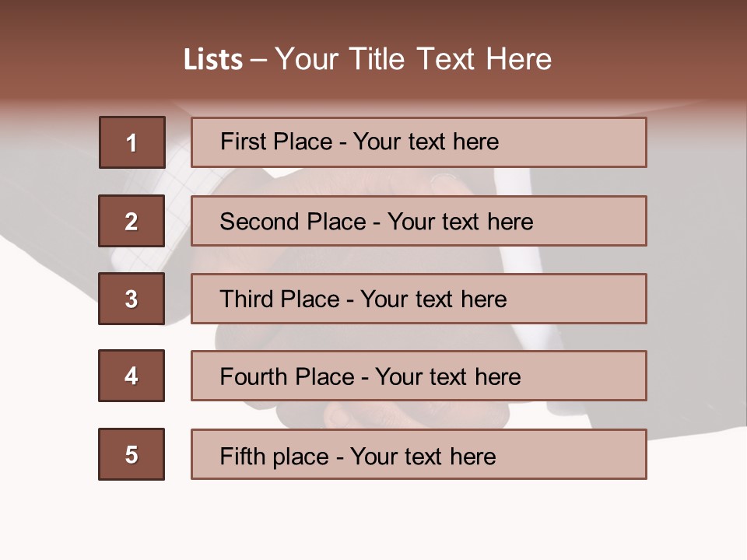
Task: Select the number 4 box
Action: coord(132,376)
